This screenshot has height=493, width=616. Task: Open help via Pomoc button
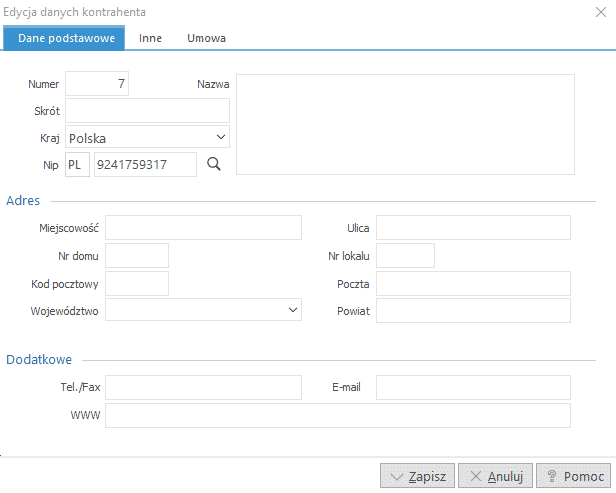pos(574,476)
